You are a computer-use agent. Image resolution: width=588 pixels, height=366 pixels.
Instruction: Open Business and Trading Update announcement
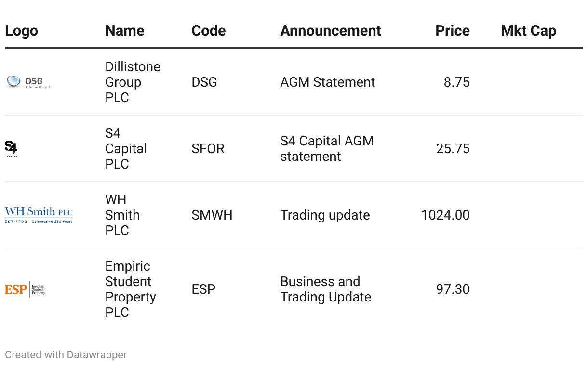325,289
